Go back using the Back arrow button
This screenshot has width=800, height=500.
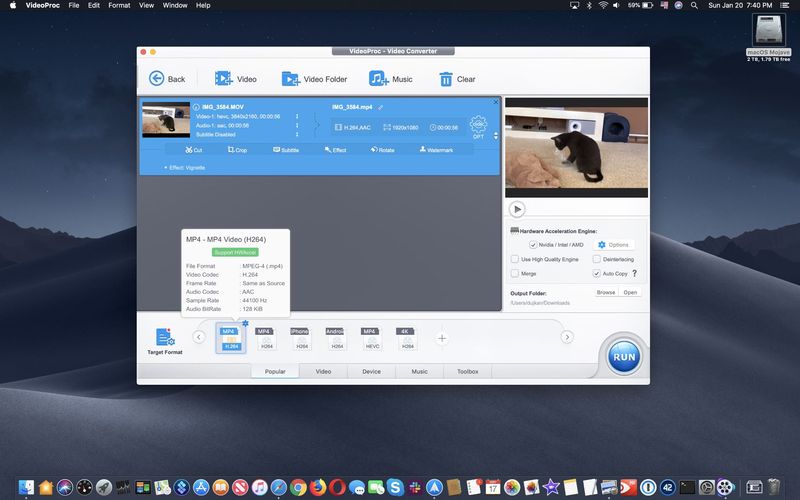pos(167,79)
